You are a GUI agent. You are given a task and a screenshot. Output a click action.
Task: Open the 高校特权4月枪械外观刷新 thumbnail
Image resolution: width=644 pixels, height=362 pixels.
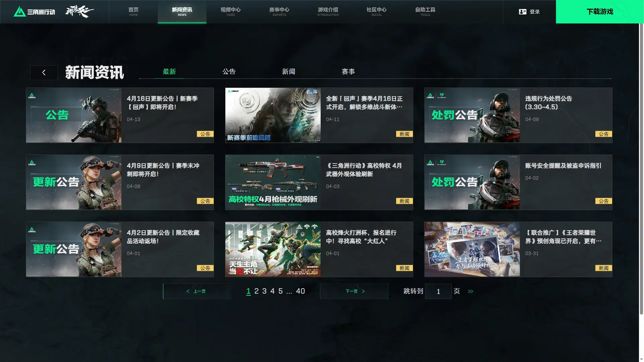273,182
